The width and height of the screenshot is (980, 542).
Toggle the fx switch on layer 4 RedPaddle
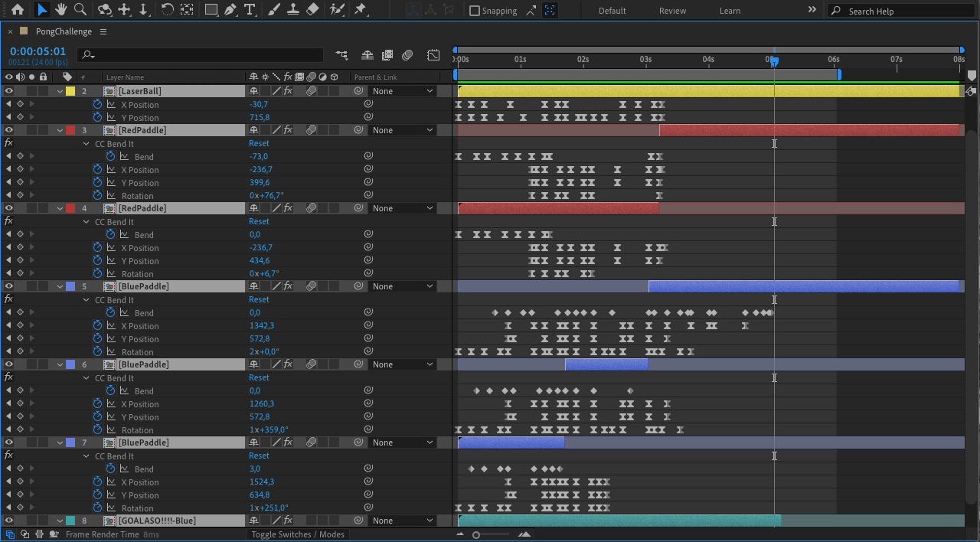288,208
